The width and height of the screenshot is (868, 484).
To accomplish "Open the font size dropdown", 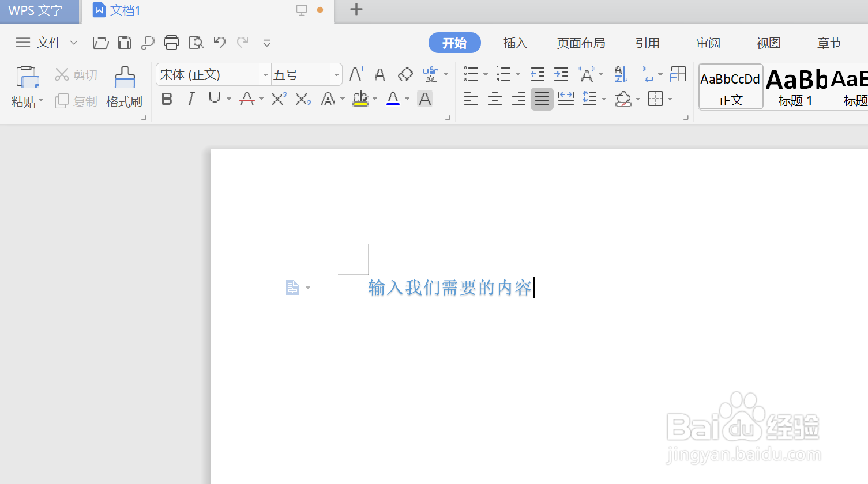I will pos(336,74).
